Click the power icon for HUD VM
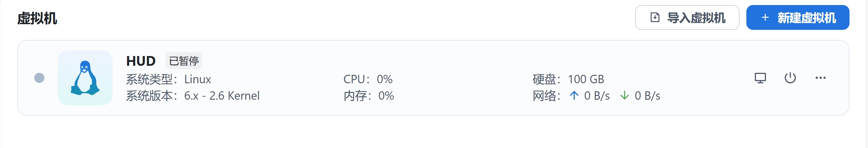The height and width of the screenshot is (148, 868). [790, 78]
